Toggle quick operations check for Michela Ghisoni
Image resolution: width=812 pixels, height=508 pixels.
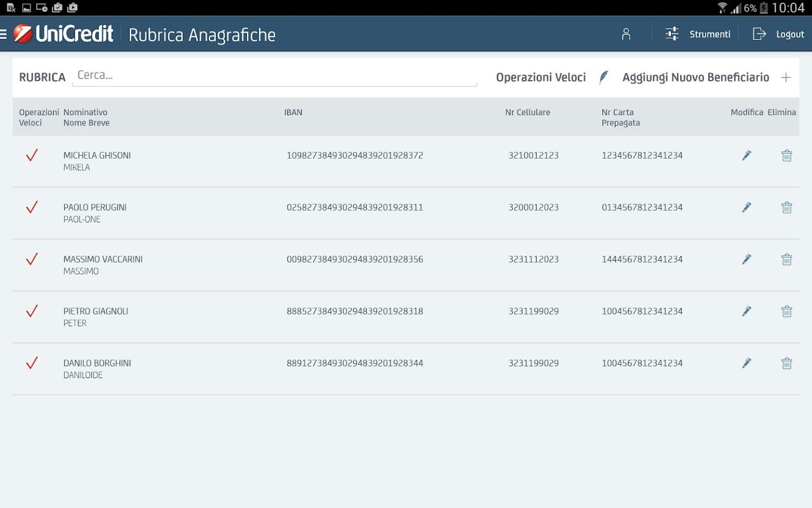[x=32, y=155]
